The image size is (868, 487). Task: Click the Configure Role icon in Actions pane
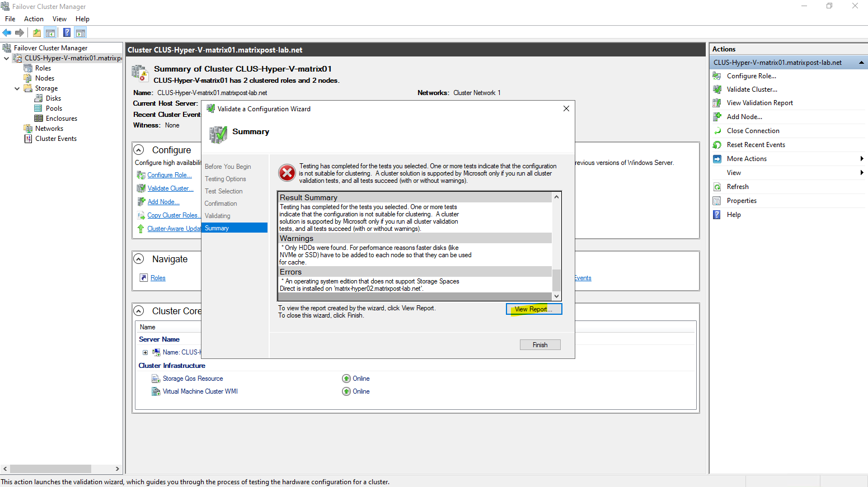click(x=717, y=76)
